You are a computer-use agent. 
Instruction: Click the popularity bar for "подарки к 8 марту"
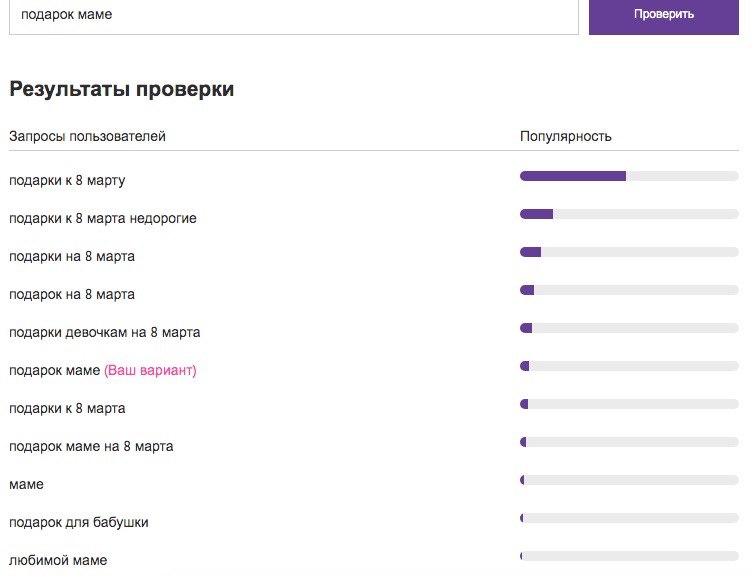click(x=629, y=176)
